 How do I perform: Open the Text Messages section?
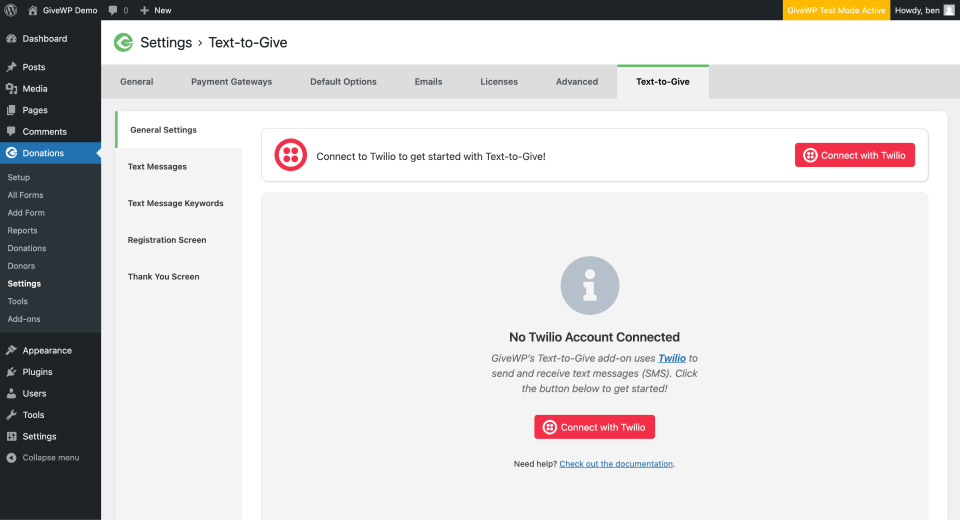[179, 167]
